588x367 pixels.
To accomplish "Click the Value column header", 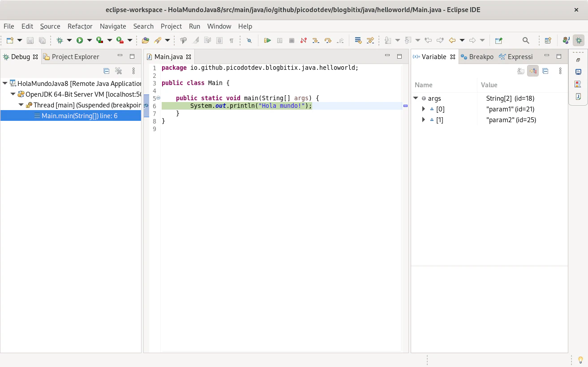I will tap(489, 85).
